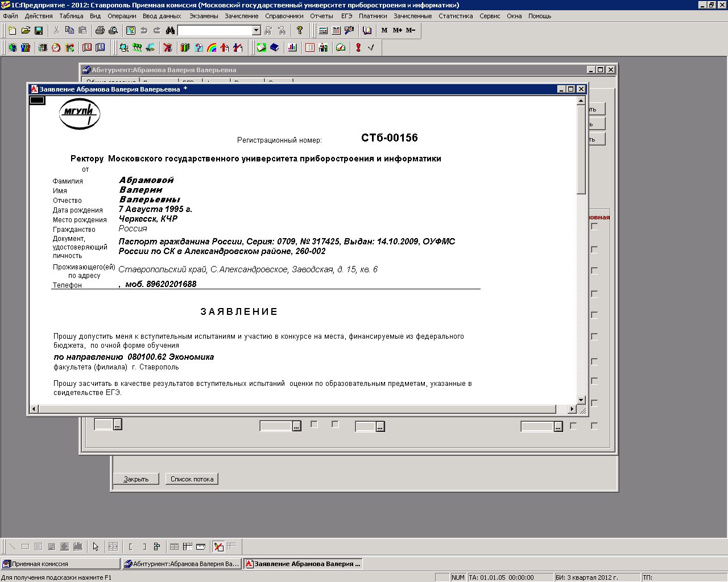
Task: Open the Экзамены menu
Action: [x=204, y=16]
